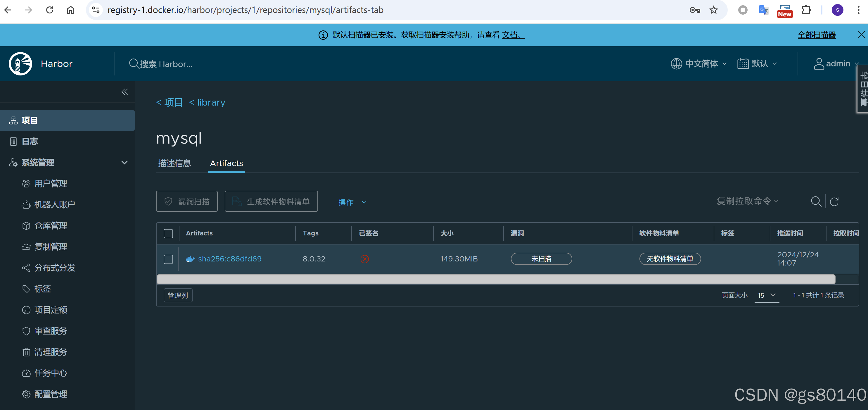View site information icon in address bar
Image resolution: width=868 pixels, height=410 pixels.
point(96,10)
